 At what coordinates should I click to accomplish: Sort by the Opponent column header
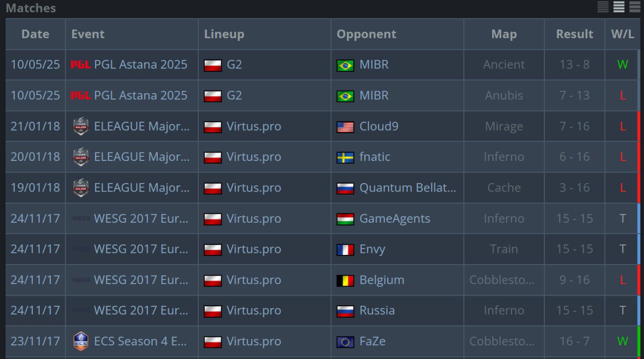[366, 34]
